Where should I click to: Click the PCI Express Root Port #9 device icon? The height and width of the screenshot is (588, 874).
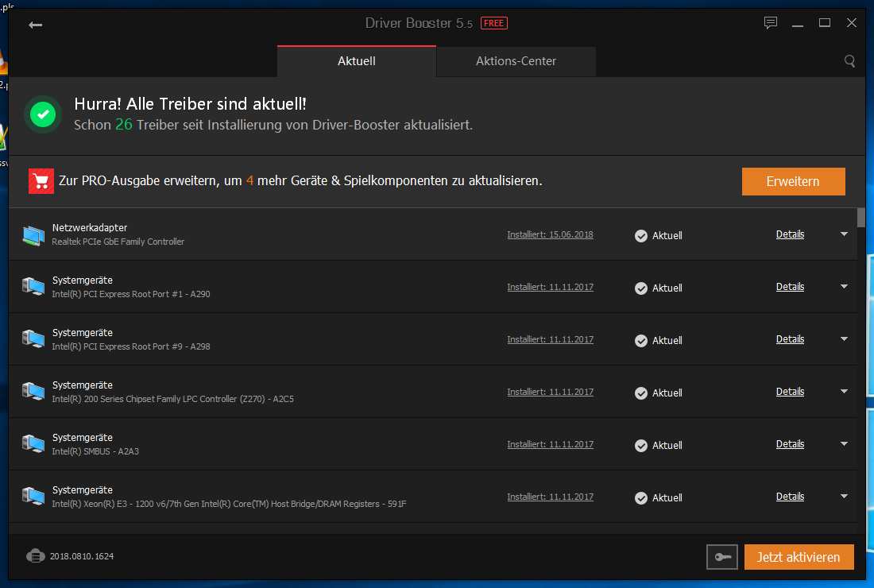pyautogui.click(x=33, y=340)
